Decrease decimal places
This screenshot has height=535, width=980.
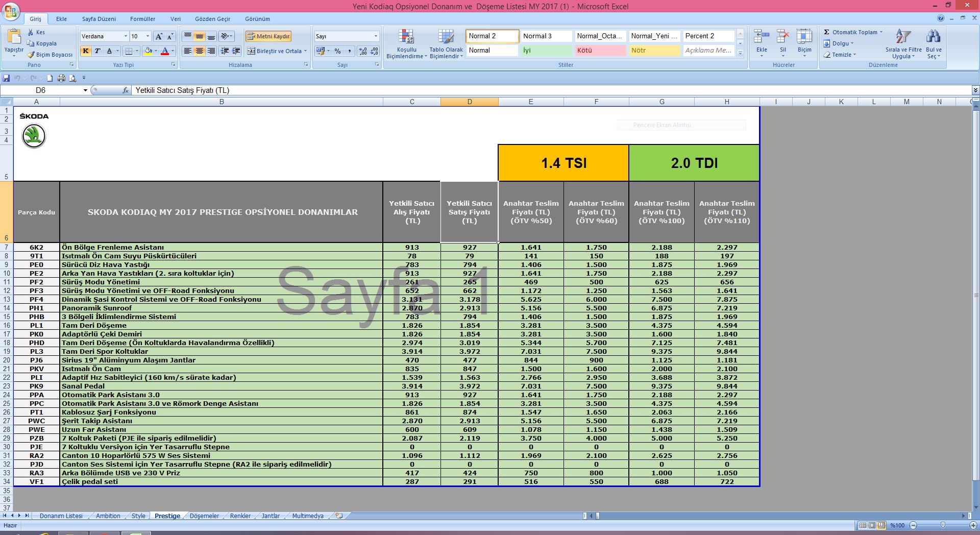point(374,51)
